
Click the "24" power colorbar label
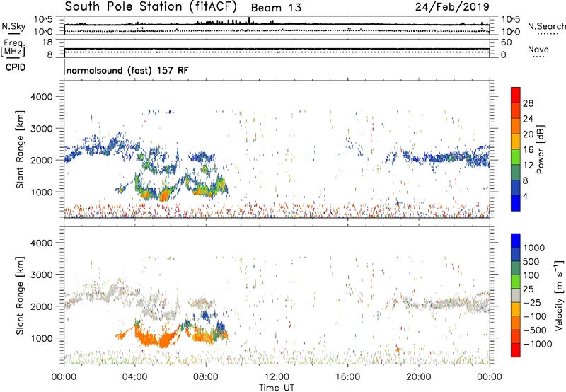pyautogui.click(x=528, y=119)
